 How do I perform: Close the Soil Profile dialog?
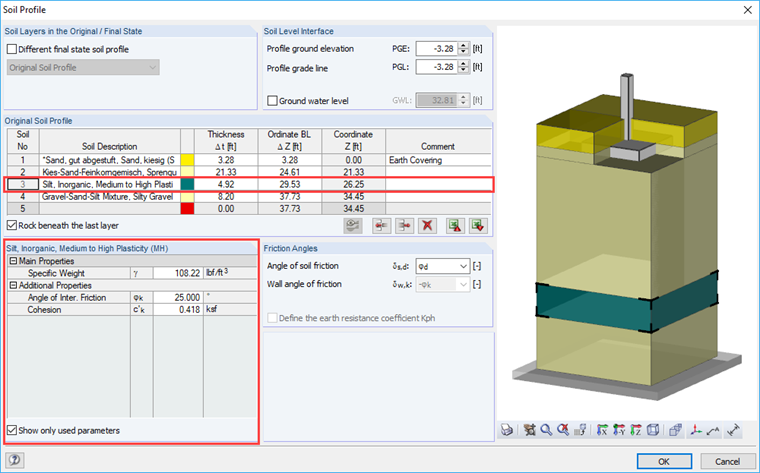[x=747, y=10]
